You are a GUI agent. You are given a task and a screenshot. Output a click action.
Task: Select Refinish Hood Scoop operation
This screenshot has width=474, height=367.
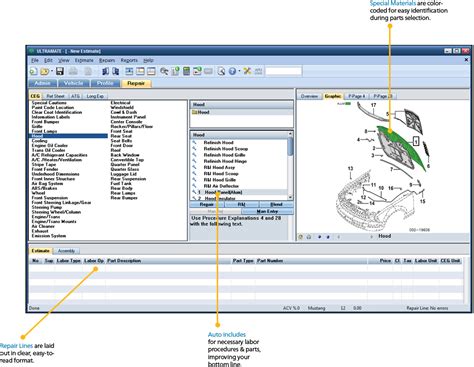pos(226,149)
